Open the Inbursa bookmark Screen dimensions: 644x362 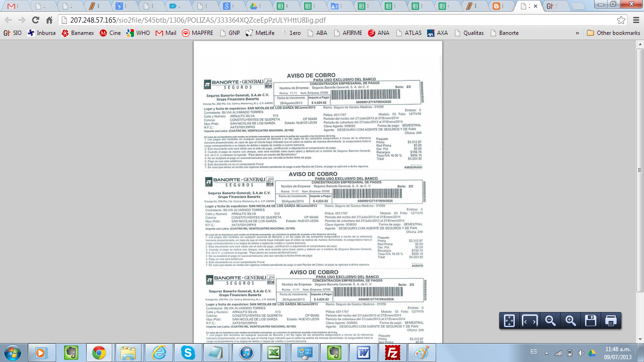[x=41, y=33]
